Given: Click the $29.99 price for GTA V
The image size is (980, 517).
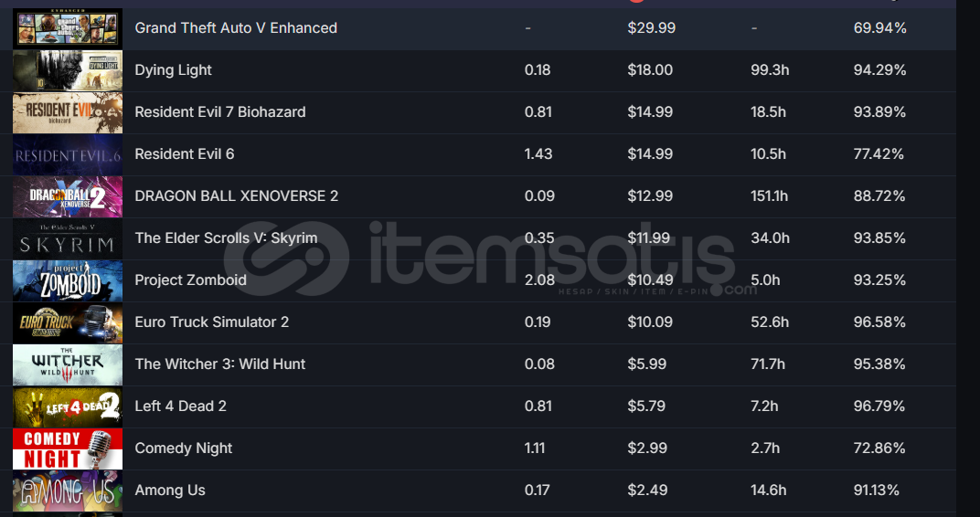Looking at the screenshot, I should 651,28.
